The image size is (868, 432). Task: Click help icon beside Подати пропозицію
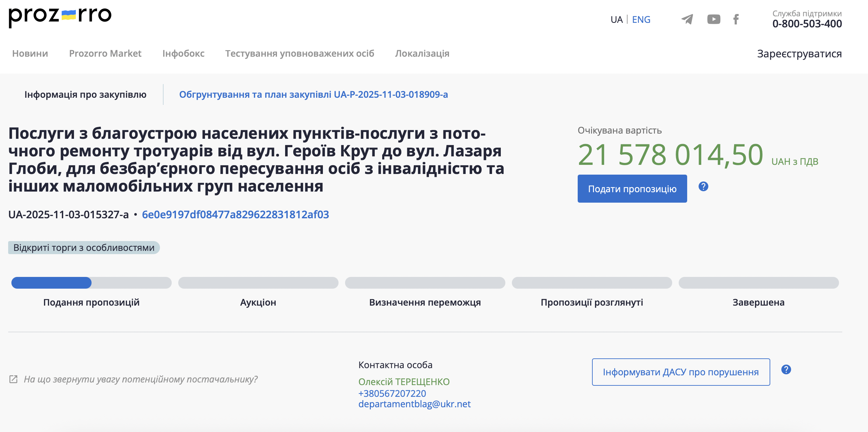[703, 186]
